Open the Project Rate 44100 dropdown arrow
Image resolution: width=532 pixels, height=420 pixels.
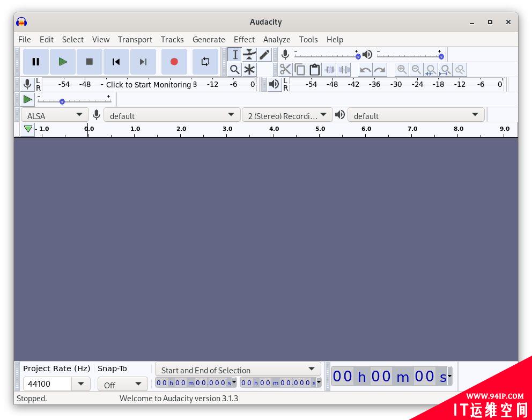tap(81, 384)
